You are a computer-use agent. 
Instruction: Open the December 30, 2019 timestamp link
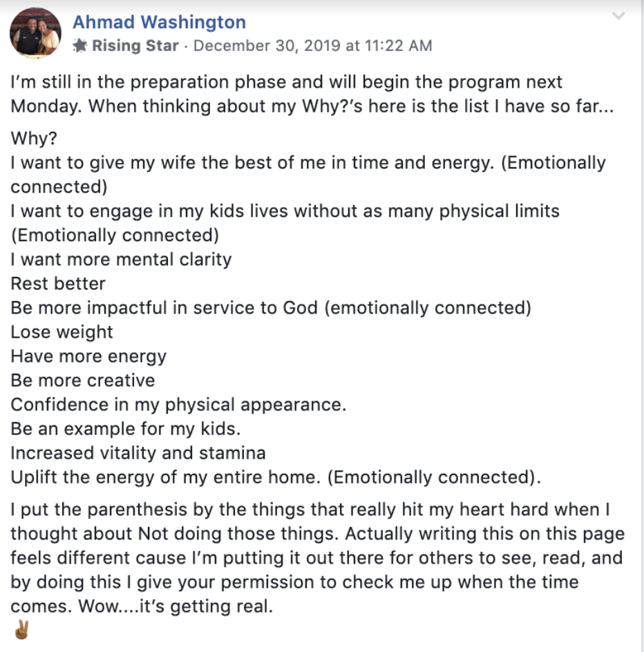[x=313, y=46]
